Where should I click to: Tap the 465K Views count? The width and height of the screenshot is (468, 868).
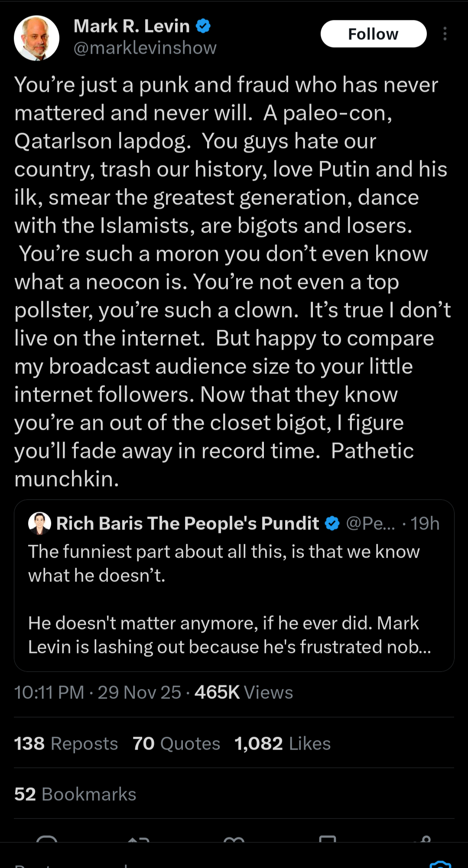[244, 692]
